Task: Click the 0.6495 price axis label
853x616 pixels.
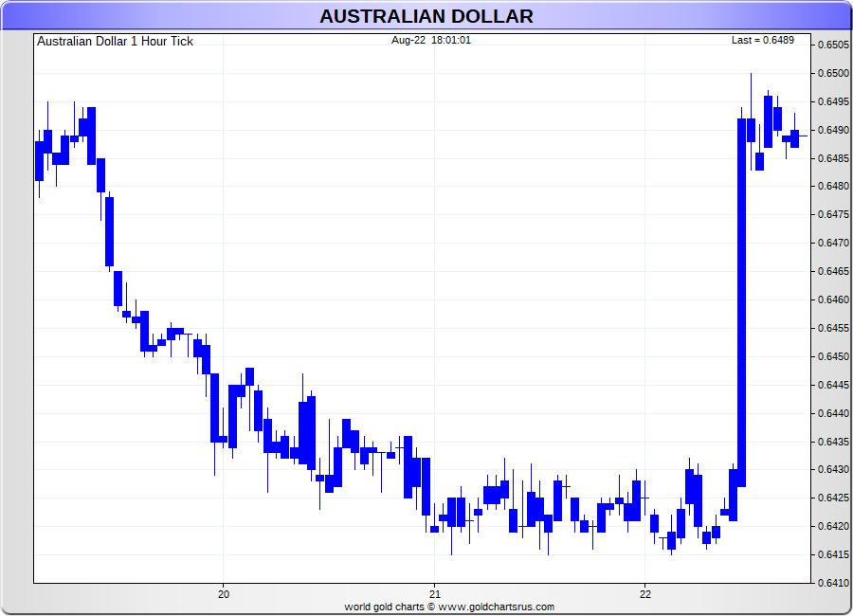Action: tap(833, 101)
